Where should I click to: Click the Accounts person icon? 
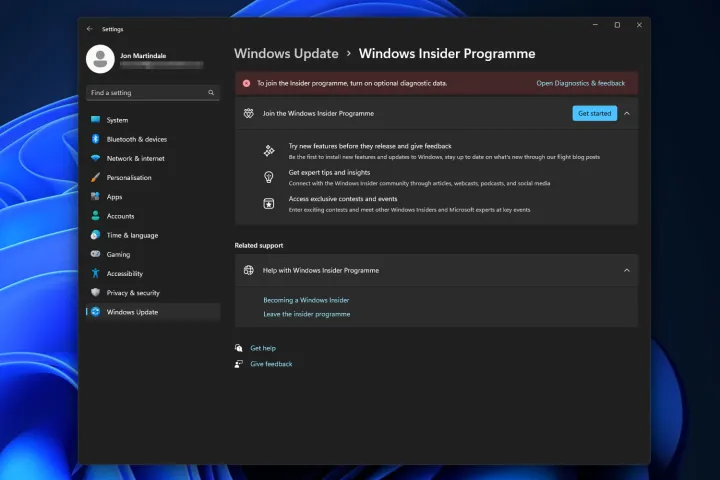96,215
